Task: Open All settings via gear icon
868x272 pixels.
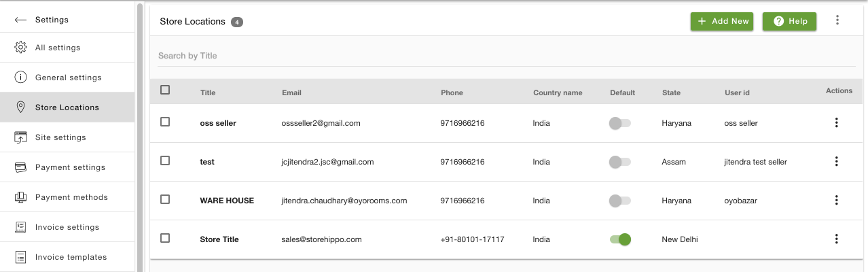Action: pyautogui.click(x=20, y=48)
